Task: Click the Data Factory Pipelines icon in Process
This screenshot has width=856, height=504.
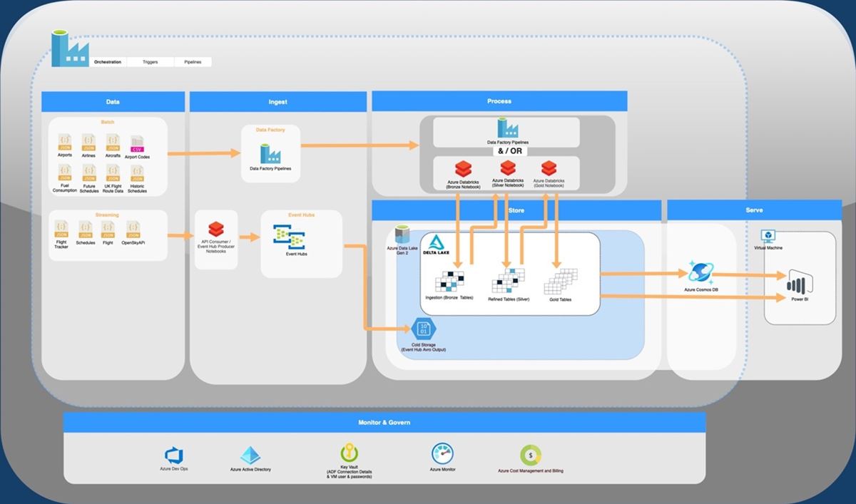Action: [507, 128]
